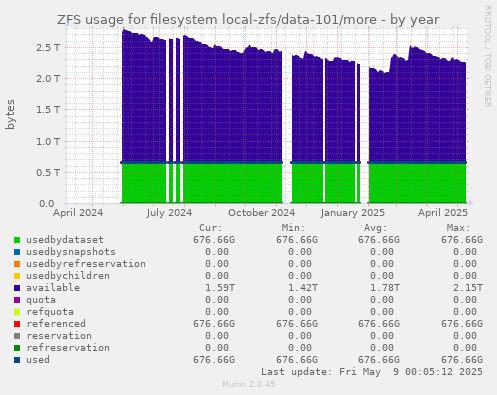Click the usedbysnapshots blue legend swatch
497x395 pixels.
(17, 252)
